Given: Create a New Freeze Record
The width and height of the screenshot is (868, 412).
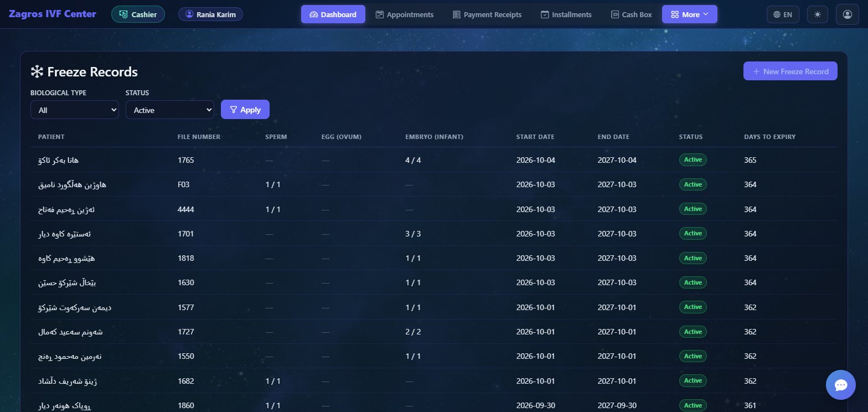Looking at the screenshot, I should (790, 71).
